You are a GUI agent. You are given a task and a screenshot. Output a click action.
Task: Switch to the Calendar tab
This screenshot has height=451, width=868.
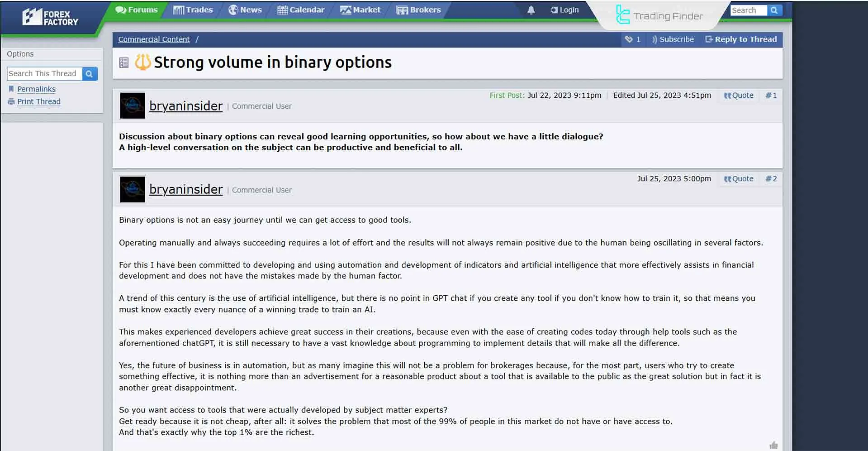[x=301, y=10]
